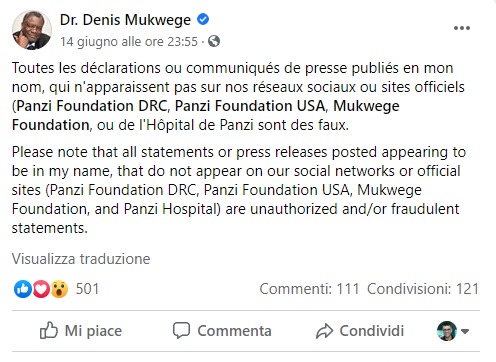Image resolution: width=496 pixels, height=362 pixels.
Task: Click the share arrow Condividi icon
Action: pyautogui.click(x=324, y=331)
